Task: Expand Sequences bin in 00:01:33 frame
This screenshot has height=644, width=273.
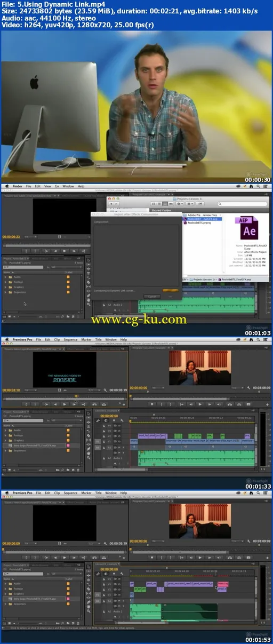Action: click(x=5, y=450)
